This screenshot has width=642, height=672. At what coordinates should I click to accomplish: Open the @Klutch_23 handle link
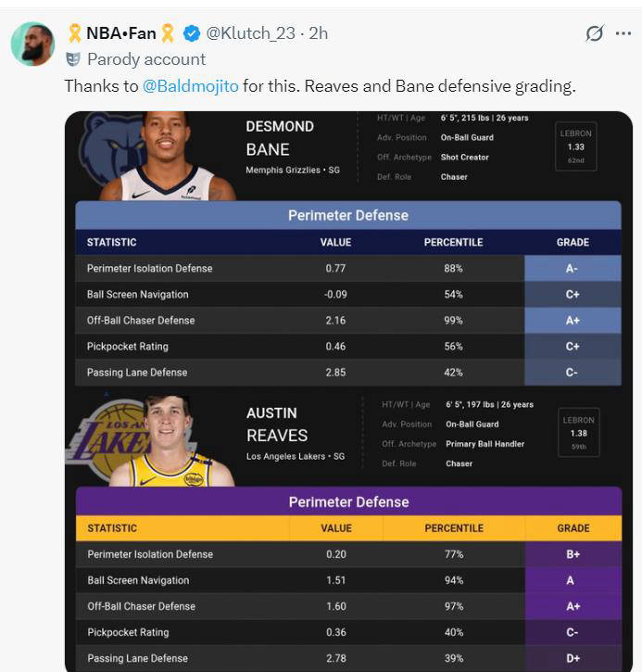click(x=250, y=33)
